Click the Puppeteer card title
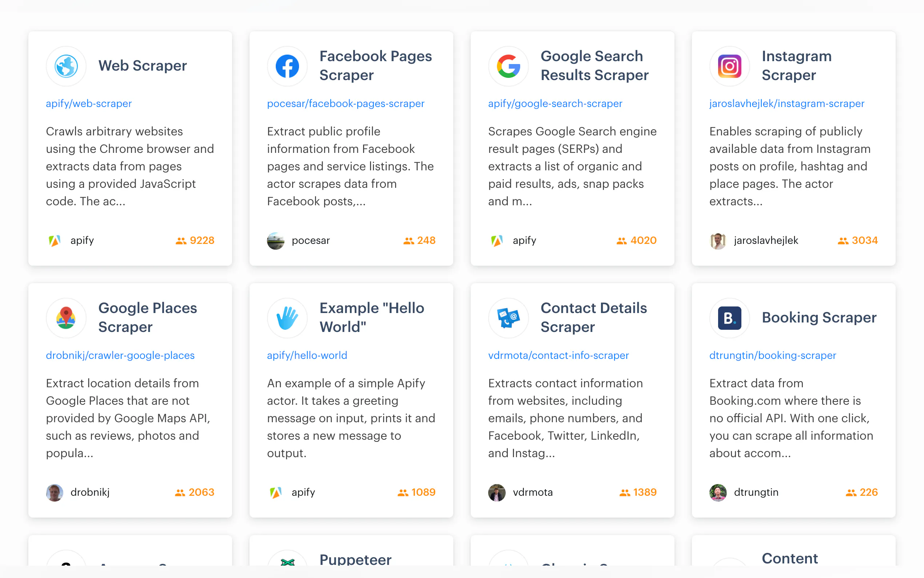This screenshot has width=924, height=578. point(355,560)
